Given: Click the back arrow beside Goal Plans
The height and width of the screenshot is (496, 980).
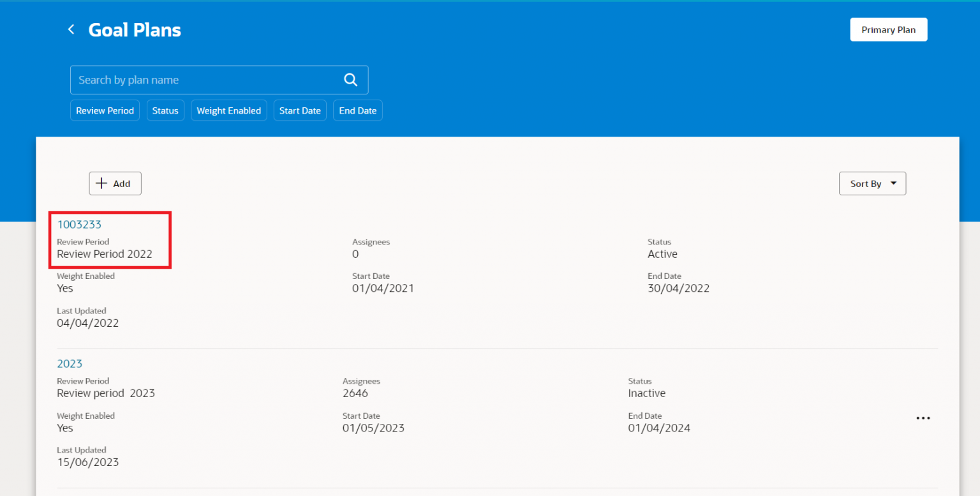Looking at the screenshot, I should [71, 29].
